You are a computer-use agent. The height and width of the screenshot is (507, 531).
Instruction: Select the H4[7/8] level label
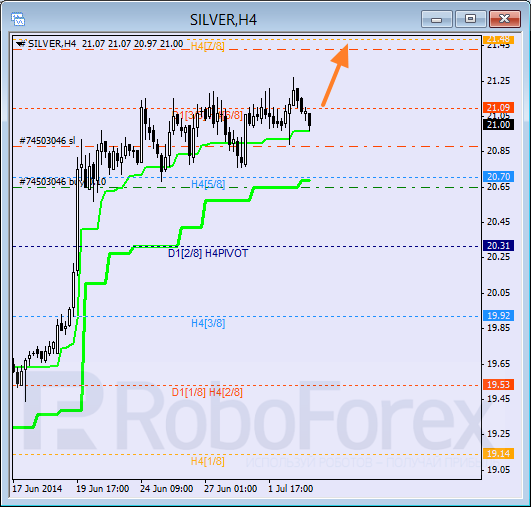tap(208, 46)
